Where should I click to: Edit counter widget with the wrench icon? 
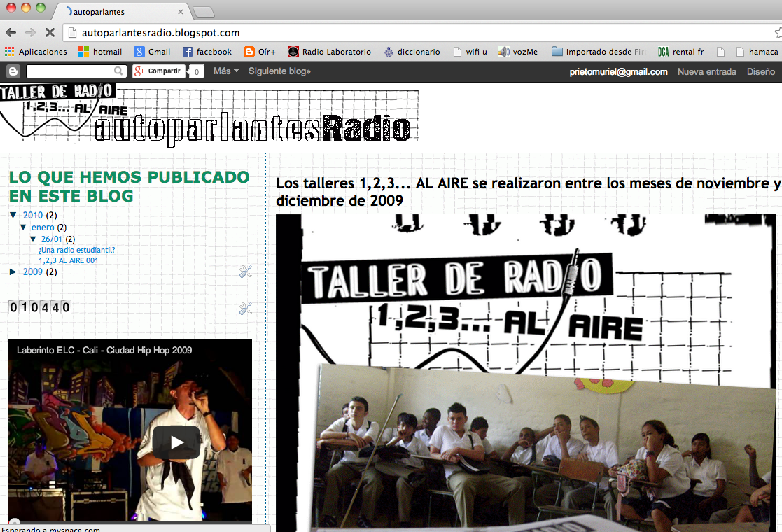245,309
